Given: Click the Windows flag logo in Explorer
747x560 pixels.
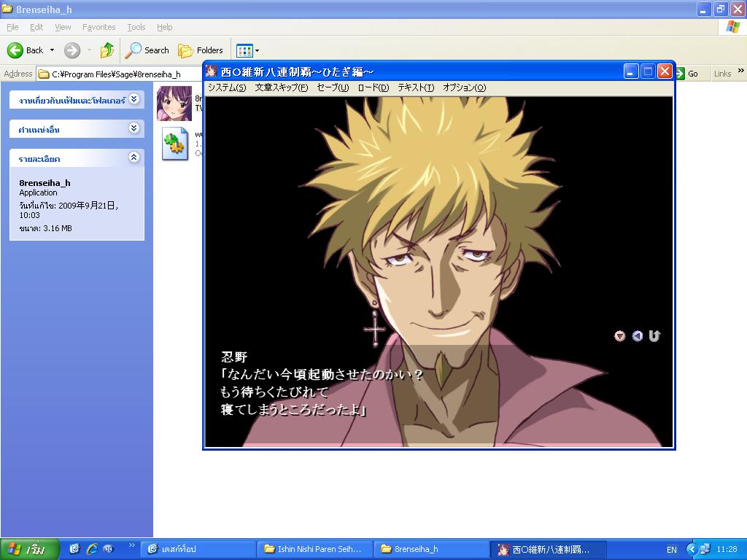Looking at the screenshot, I should point(732,27).
